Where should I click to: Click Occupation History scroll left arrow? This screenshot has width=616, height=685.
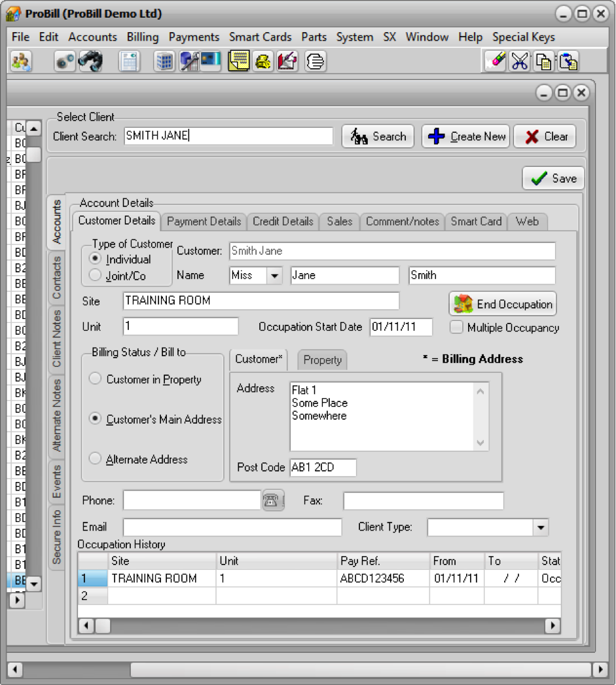tap(86, 625)
